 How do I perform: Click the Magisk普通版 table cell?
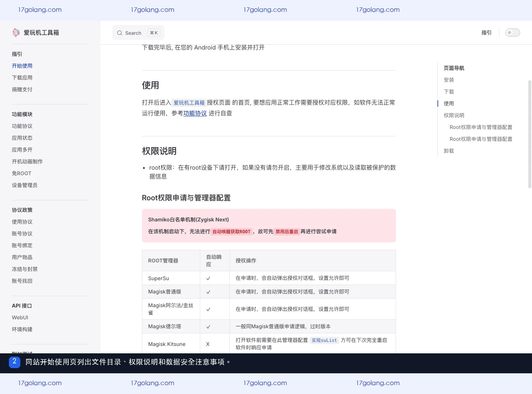[x=171, y=292]
